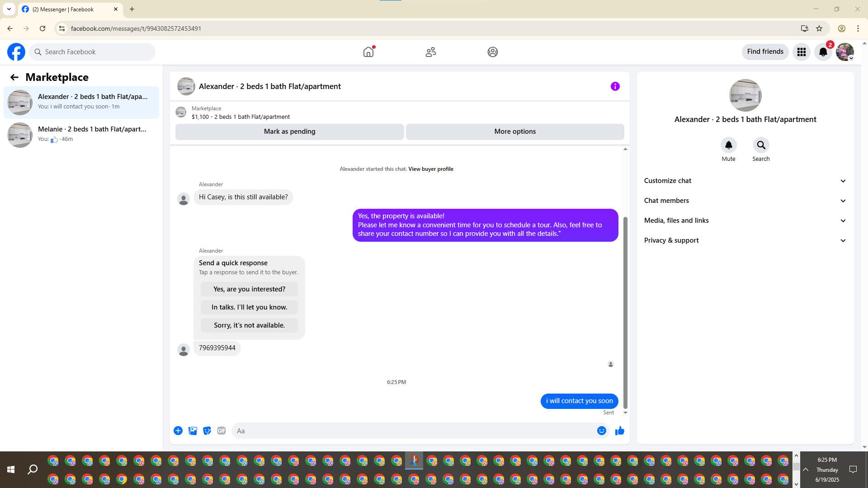Click the Search Facebook field
This screenshot has width=868, height=488.
pos(92,52)
